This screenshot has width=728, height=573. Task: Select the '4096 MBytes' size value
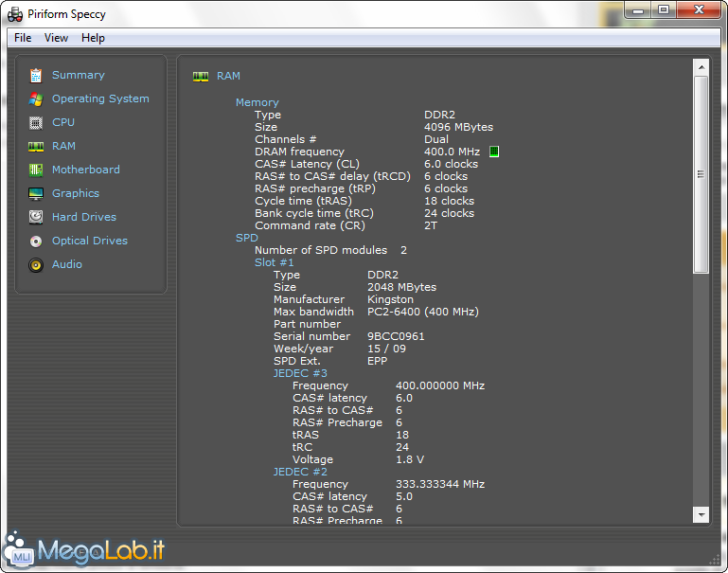[x=459, y=127]
